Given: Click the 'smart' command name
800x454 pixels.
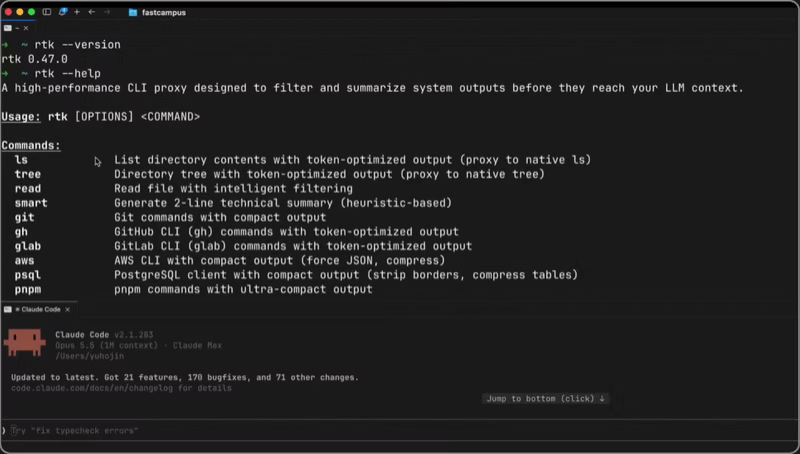Looking at the screenshot, I should coord(31,203).
